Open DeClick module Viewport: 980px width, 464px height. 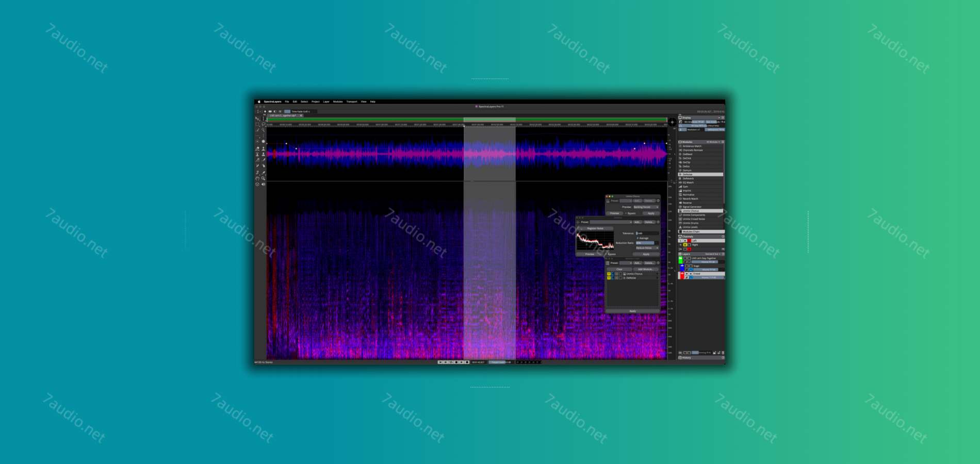[700, 158]
